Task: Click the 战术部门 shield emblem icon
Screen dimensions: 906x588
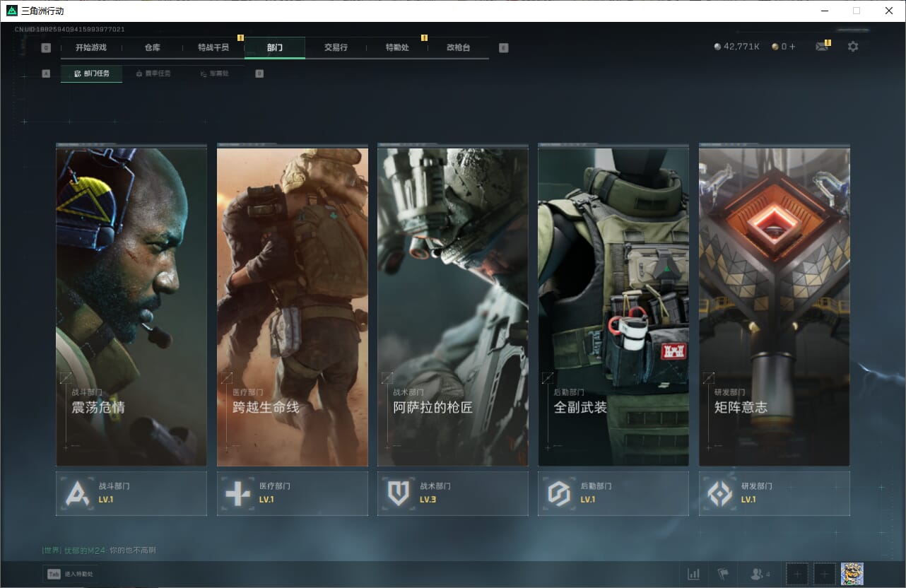Action: 399,493
